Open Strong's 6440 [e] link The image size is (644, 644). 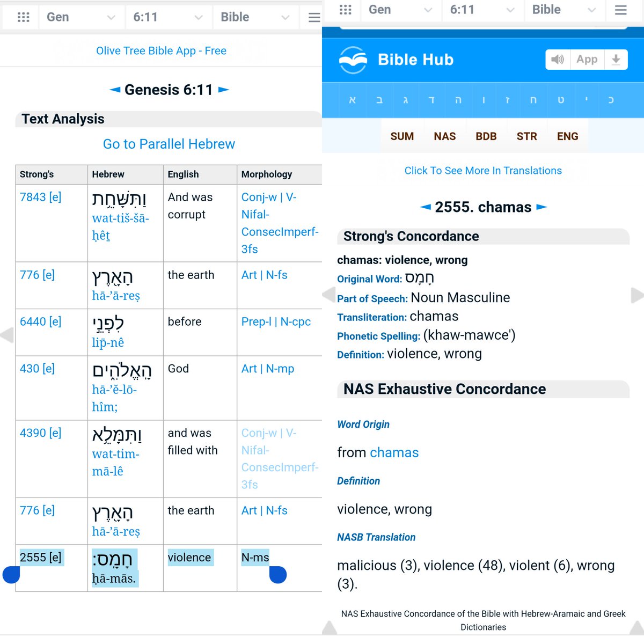pos(41,321)
